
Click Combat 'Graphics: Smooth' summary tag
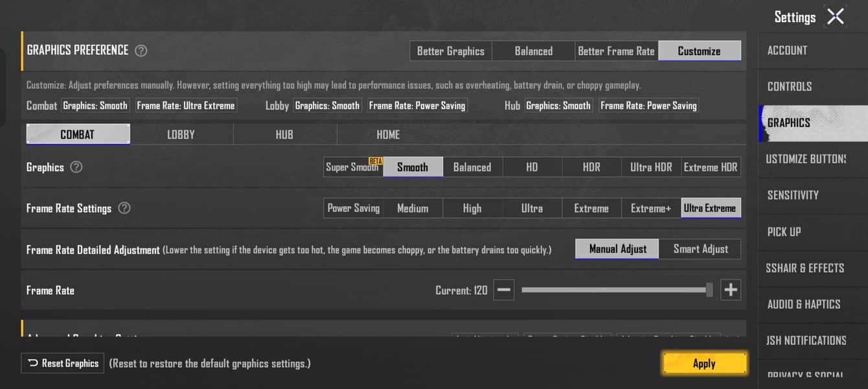coord(95,106)
